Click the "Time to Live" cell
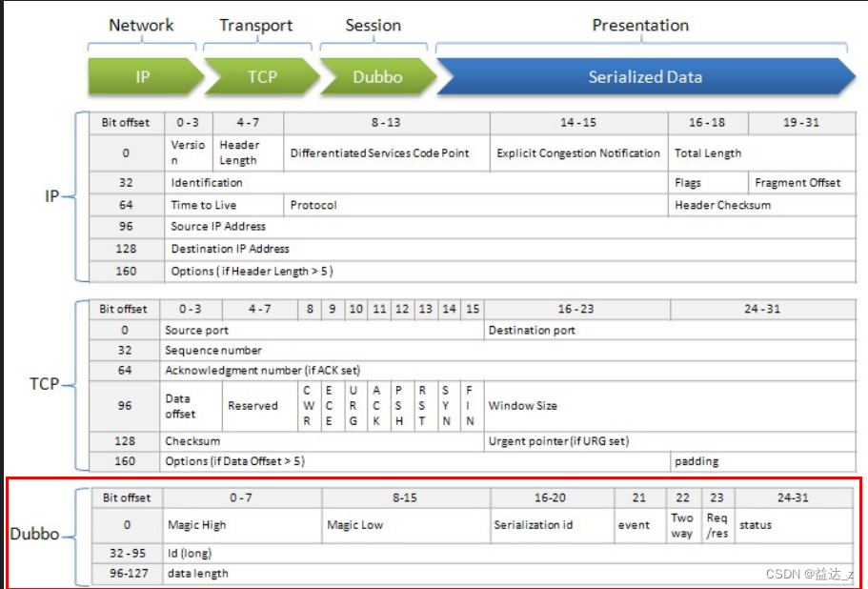The width and height of the screenshot is (868, 589). coord(224,205)
